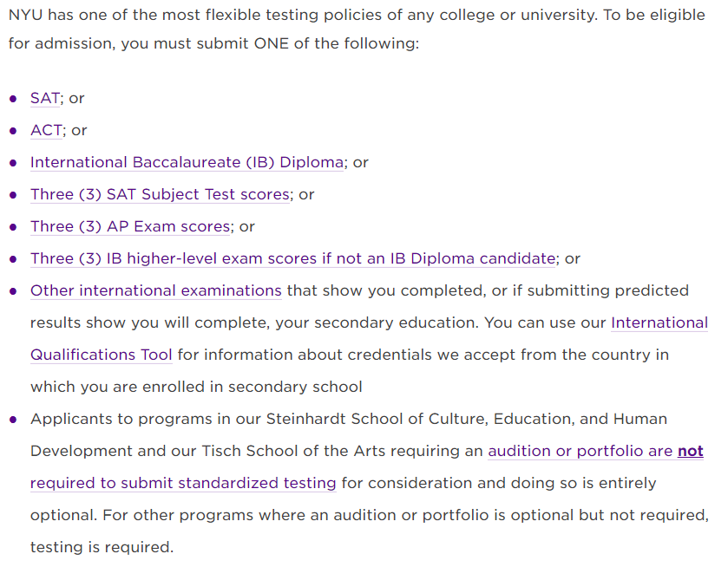
Task: Open the Three (3) AP Exam scores link
Action: (x=130, y=227)
